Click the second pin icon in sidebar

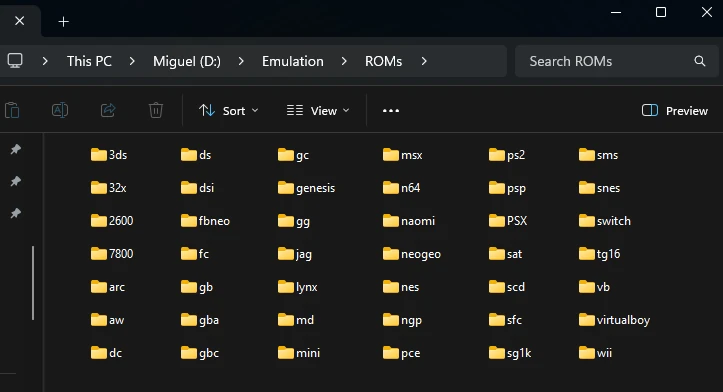click(x=16, y=181)
